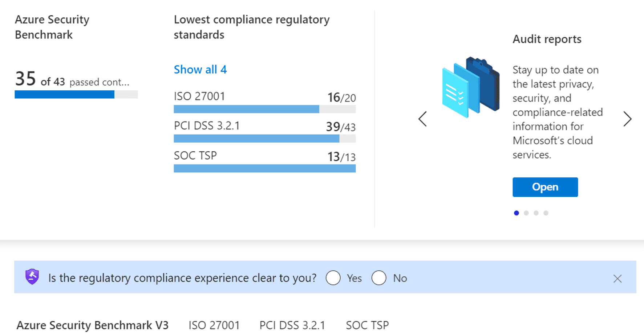Go to the previous carousel card
The image size is (644, 333).
(422, 119)
